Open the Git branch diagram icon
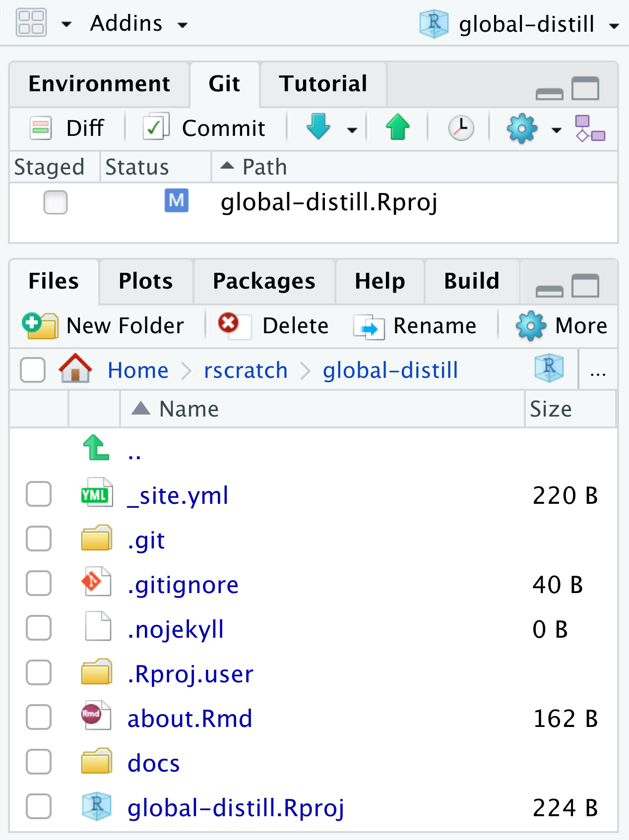Image resolution: width=629 pixels, height=840 pixels. 589,128
